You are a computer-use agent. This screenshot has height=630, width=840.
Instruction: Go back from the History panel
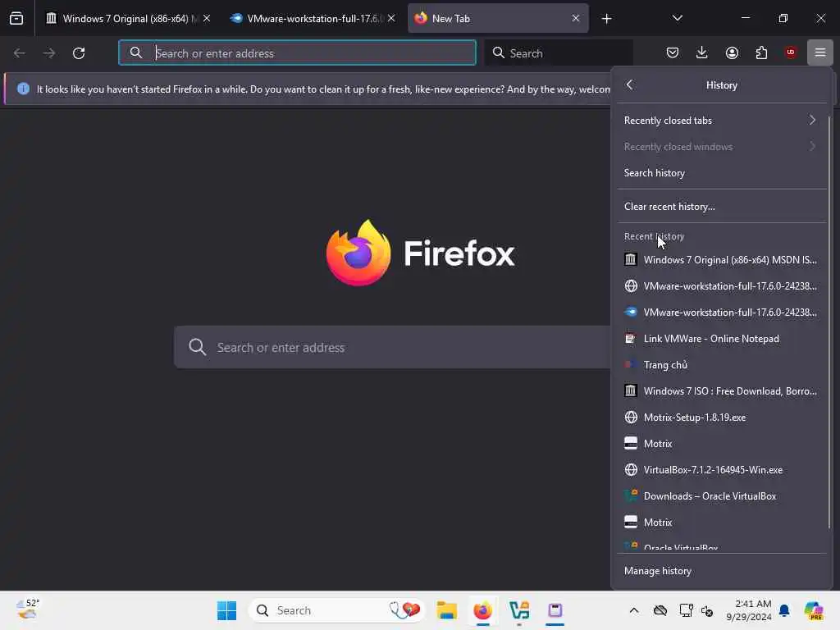[x=629, y=84]
